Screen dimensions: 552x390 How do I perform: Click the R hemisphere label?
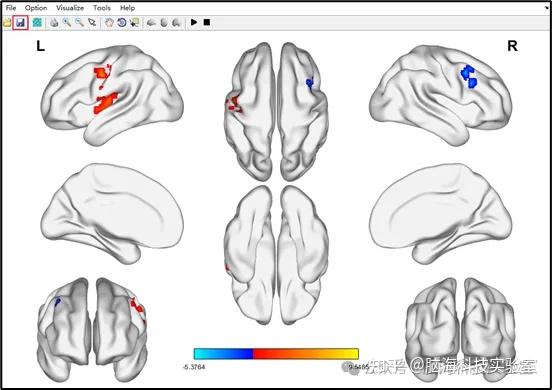[512, 46]
